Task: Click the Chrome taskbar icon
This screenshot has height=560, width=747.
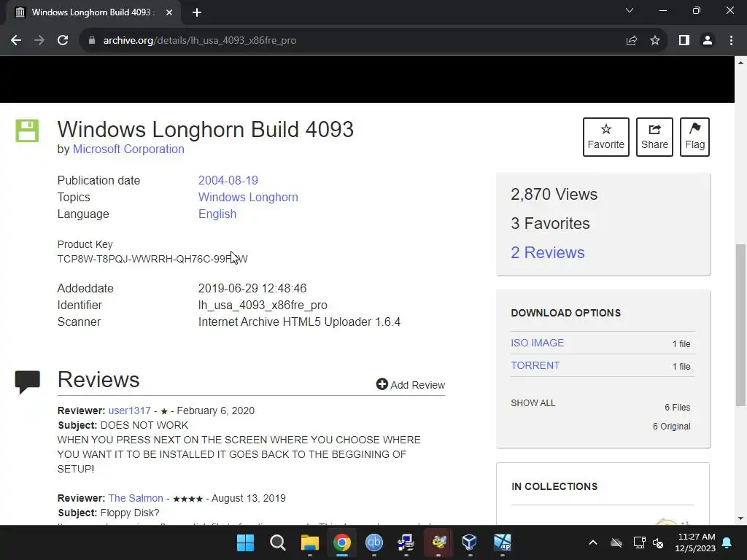Action: [x=341, y=542]
